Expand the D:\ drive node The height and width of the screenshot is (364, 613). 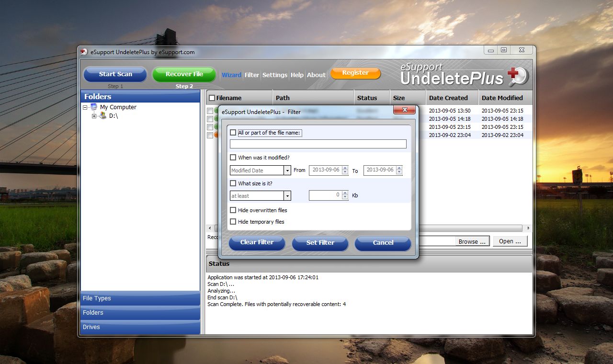click(x=94, y=116)
